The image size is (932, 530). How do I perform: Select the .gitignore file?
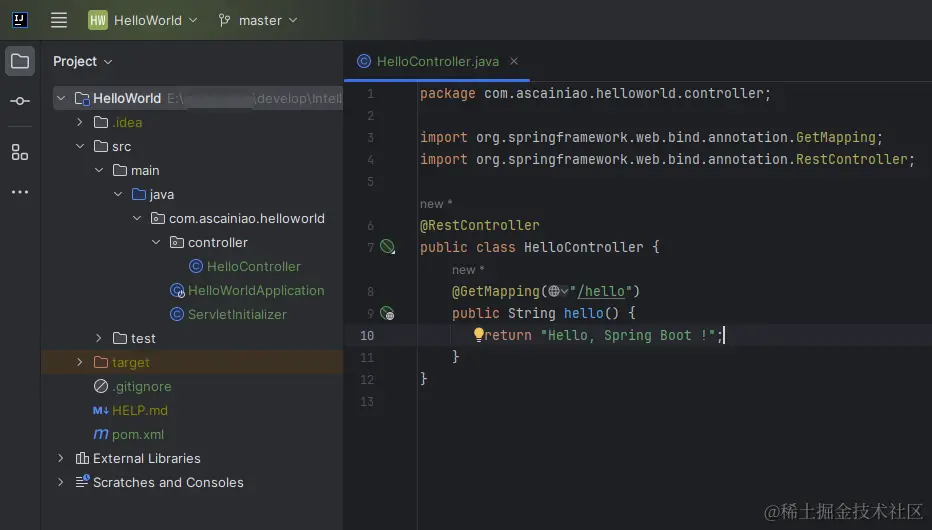(141, 386)
